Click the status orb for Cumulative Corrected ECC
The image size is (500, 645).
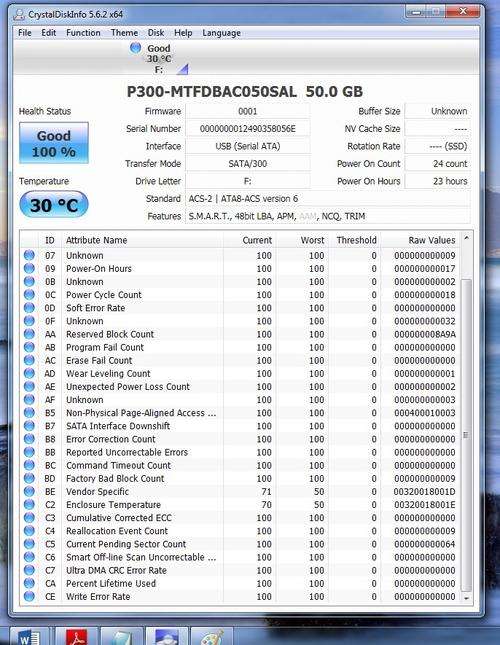tap(29, 517)
